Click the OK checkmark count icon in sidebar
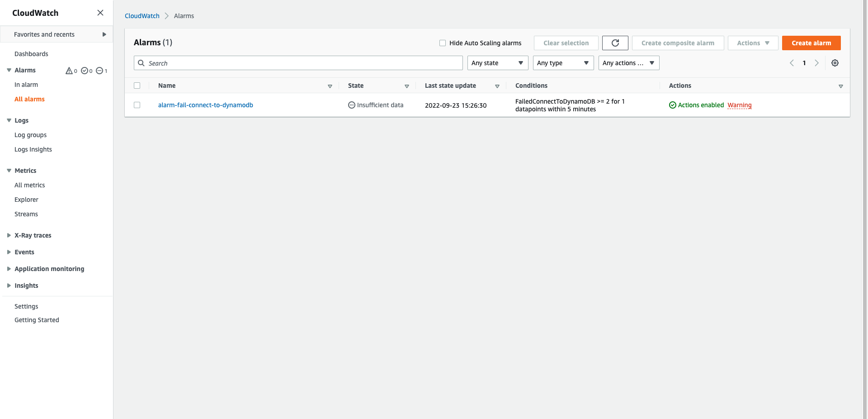 [x=84, y=71]
